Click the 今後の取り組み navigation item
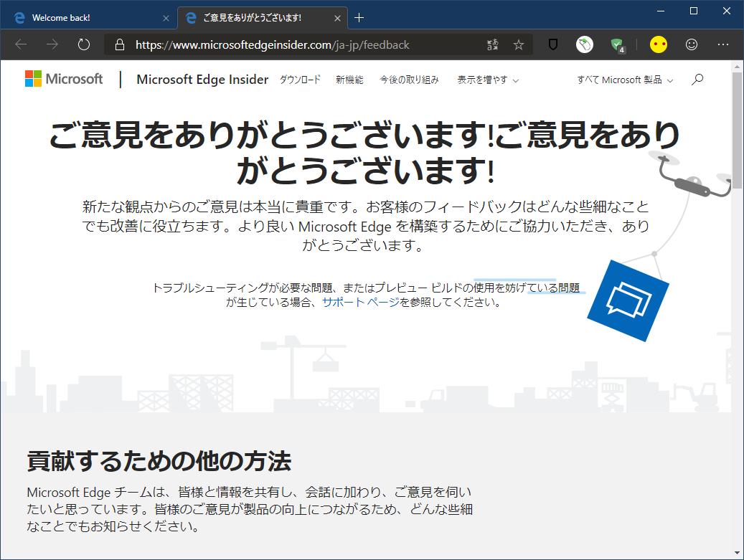 tap(410, 80)
